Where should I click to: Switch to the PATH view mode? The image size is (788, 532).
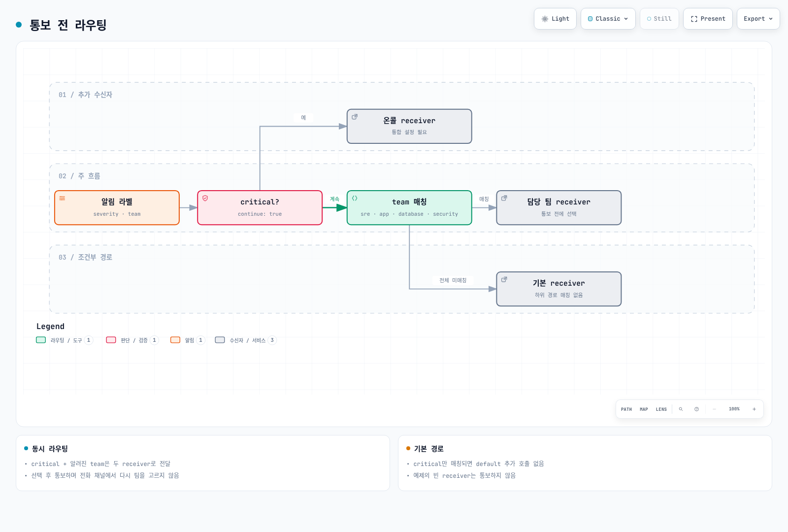click(626, 409)
